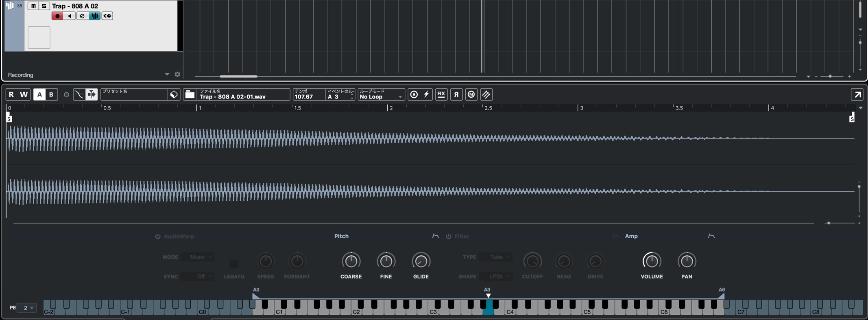Screen dimensions: 868x320
Task: Solo the Trap - 808 A 02 track
Action: pos(44,6)
